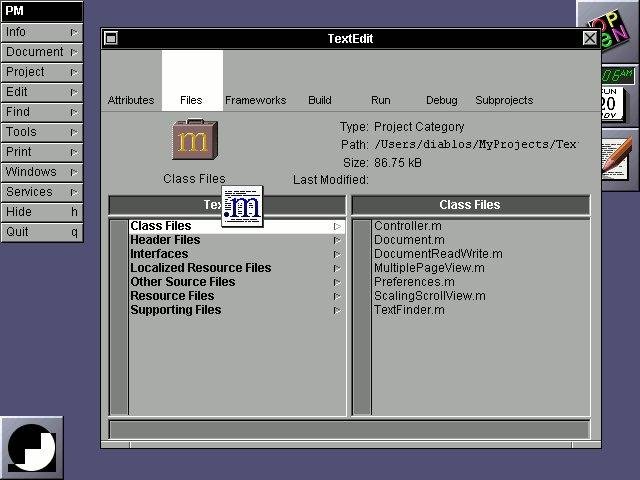Switch to the Run tab
The height and width of the screenshot is (480, 640).
pyautogui.click(x=380, y=81)
